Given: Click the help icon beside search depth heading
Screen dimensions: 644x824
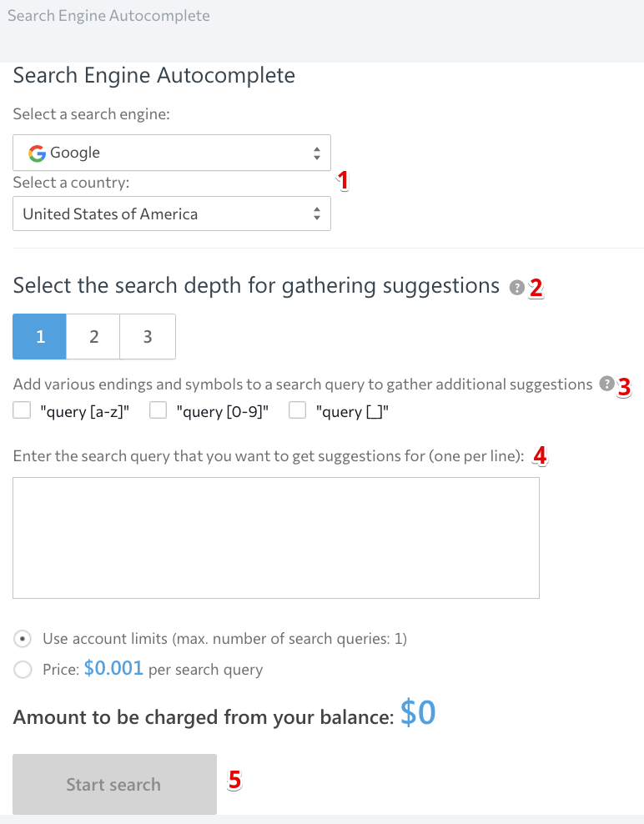Looking at the screenshot, I should pyautogui.click(x=516, y=288).
